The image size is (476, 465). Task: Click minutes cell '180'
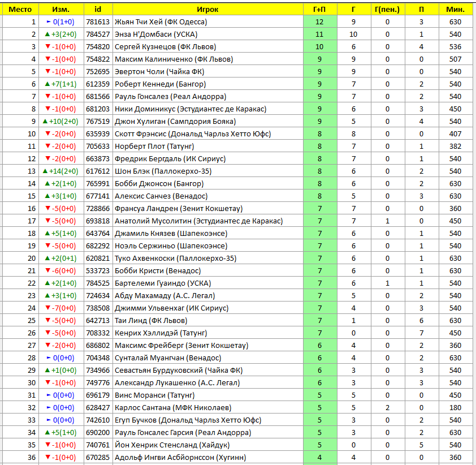click(x=455, y=408)
